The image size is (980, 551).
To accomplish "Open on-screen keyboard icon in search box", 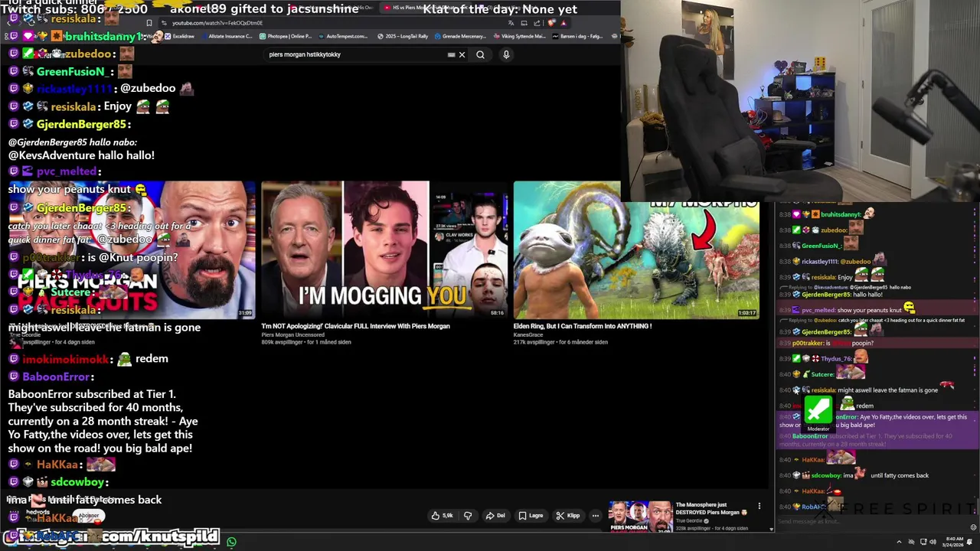I will 451,54.
